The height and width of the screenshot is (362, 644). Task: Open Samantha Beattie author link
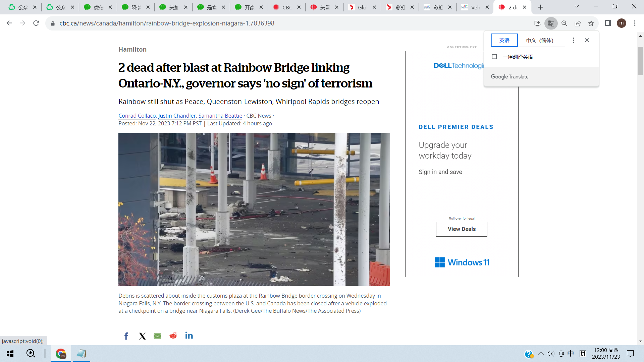coord(220,116)
